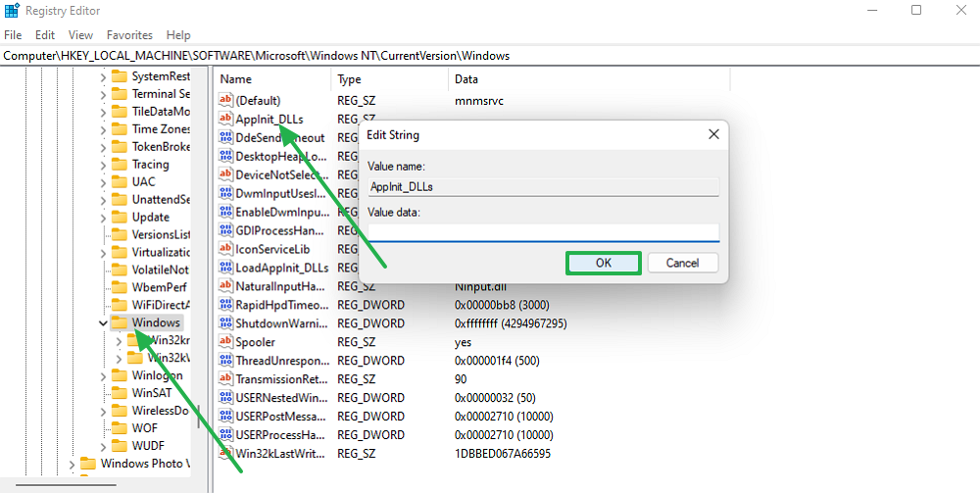Image resolution: width=980 pixels, height=493 pixels.
Task: Open the Help menu
Action: coord(178,35)
